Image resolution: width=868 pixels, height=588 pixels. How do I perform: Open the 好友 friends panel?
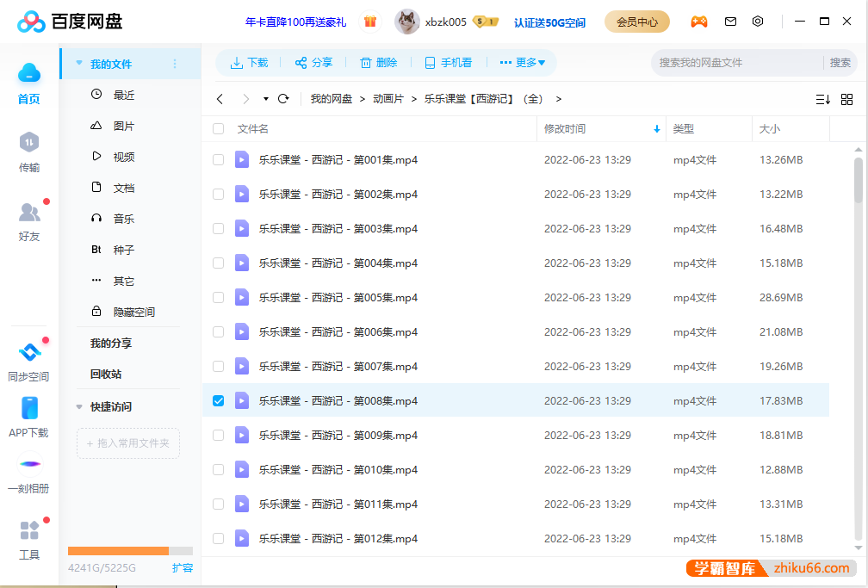click(x=28, y=212)
